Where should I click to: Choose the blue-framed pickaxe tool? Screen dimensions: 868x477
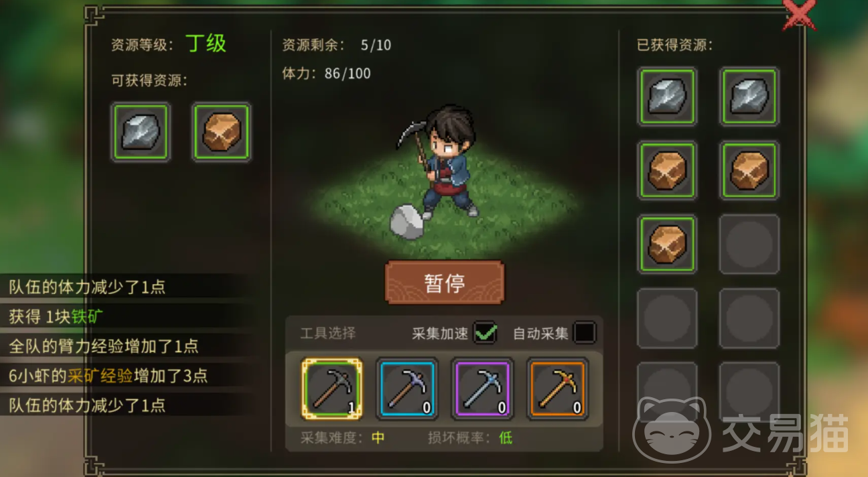[x=407, y=389]
